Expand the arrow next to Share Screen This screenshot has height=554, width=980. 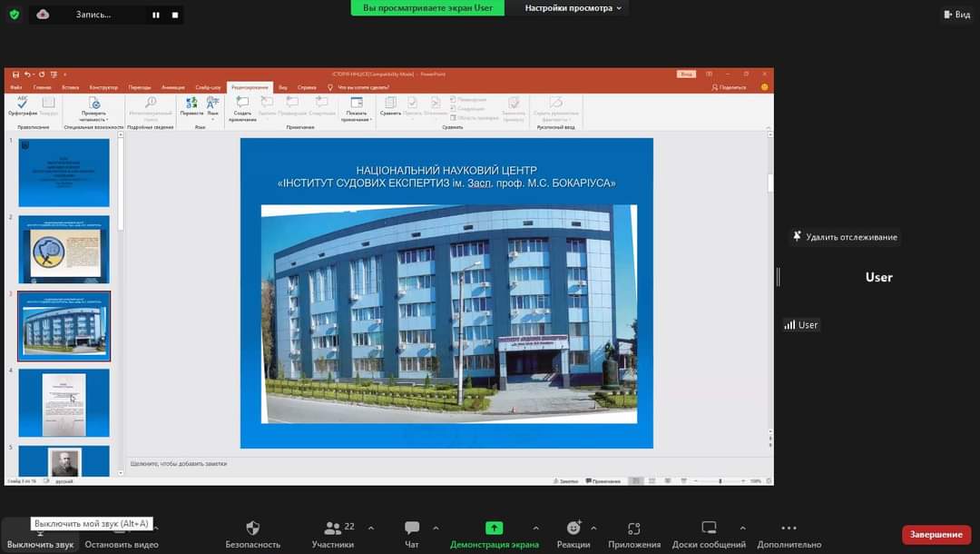pyautogui.click(x=535, y=528)
